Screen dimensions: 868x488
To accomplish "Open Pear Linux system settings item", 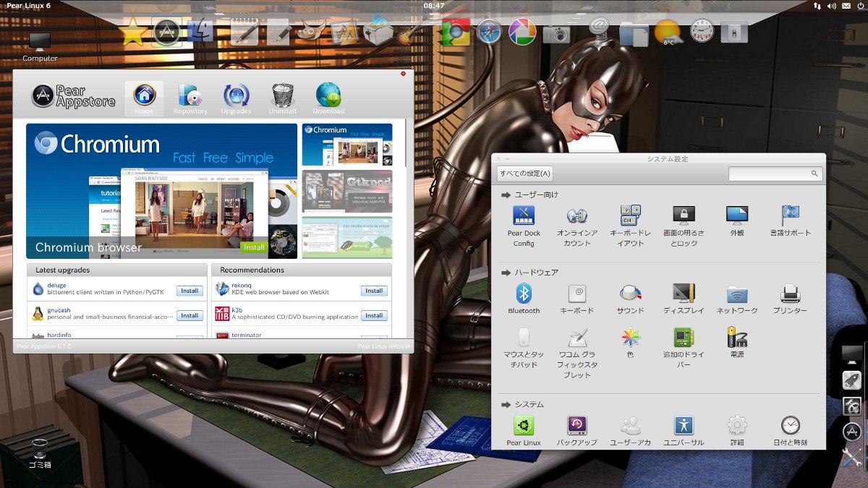I will (524, 431).
